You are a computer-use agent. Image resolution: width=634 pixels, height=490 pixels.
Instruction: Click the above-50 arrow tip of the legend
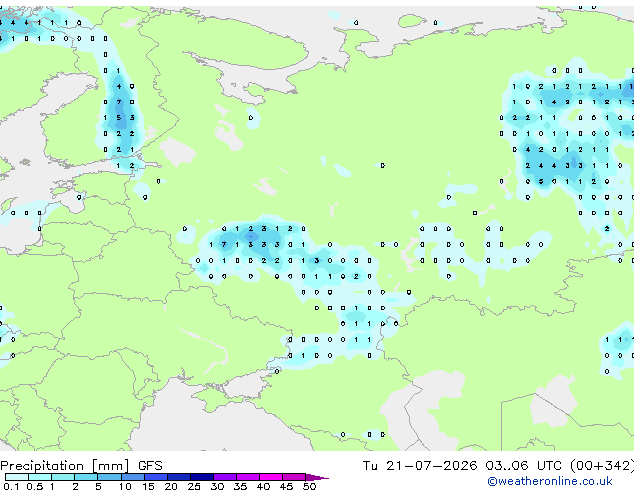[x=317, y=477]
